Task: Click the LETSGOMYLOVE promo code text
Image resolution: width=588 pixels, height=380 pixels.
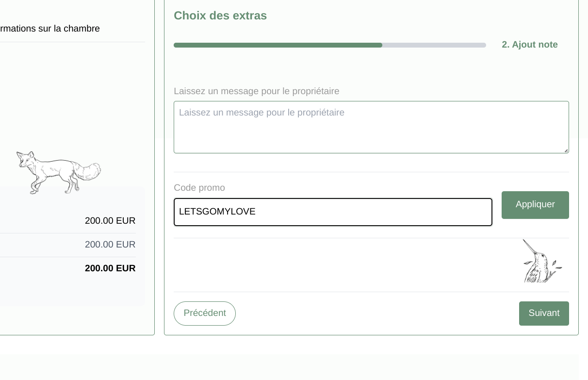Action: [x=217, y=212]
